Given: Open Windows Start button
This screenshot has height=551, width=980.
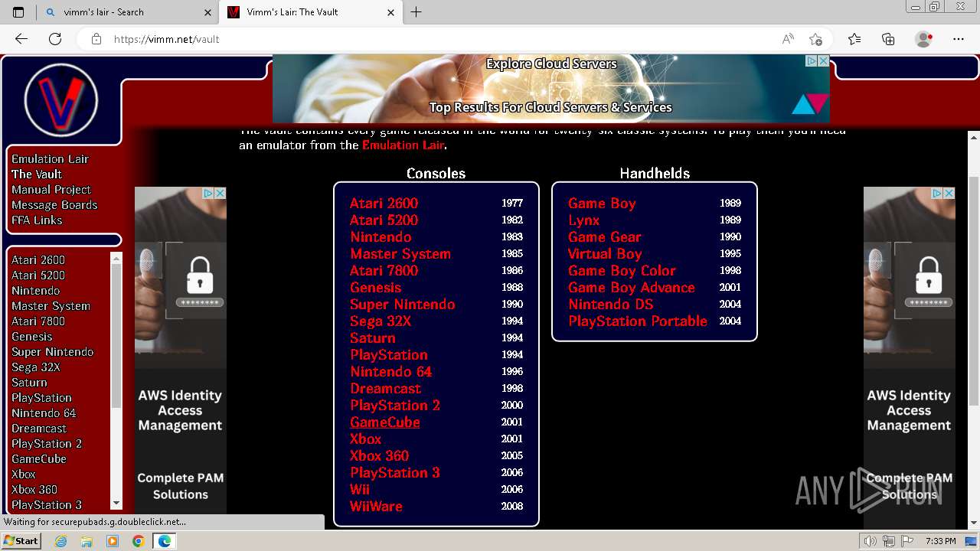Looking at the screenshot, I should [21, 540].
